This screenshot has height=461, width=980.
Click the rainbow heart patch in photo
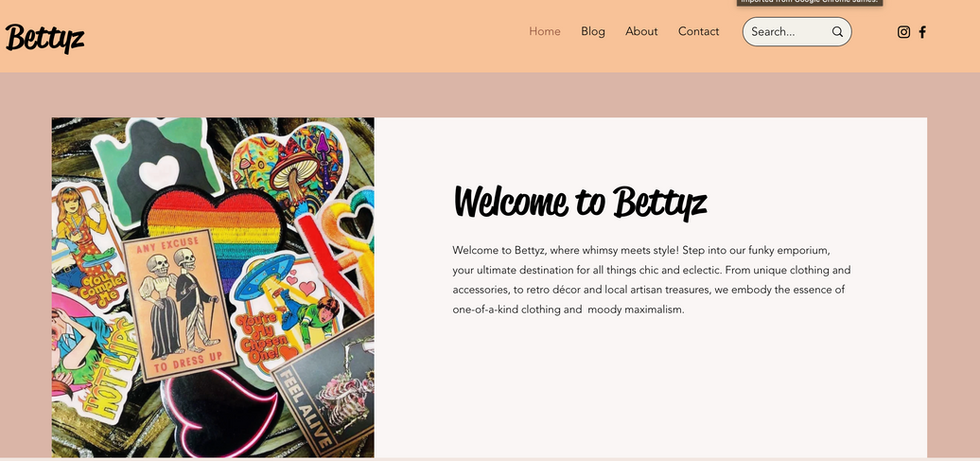(x=214, y=224)
